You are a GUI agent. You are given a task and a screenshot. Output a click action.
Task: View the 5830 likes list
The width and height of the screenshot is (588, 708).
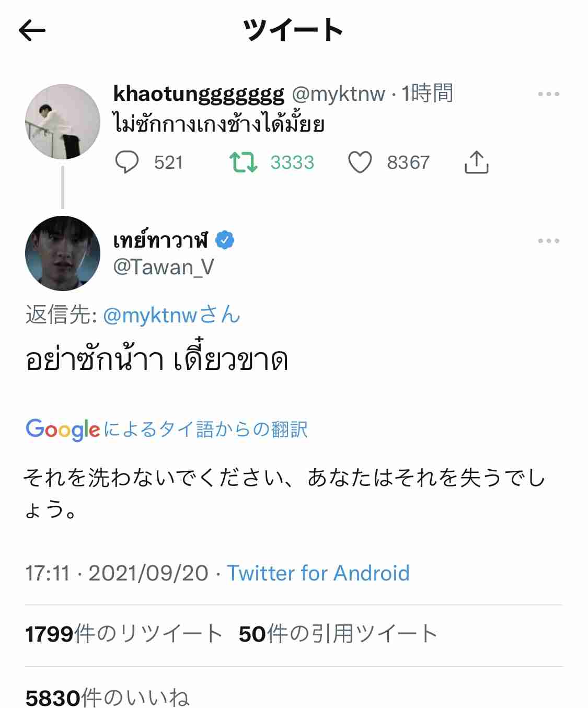(x=107, y=698)
